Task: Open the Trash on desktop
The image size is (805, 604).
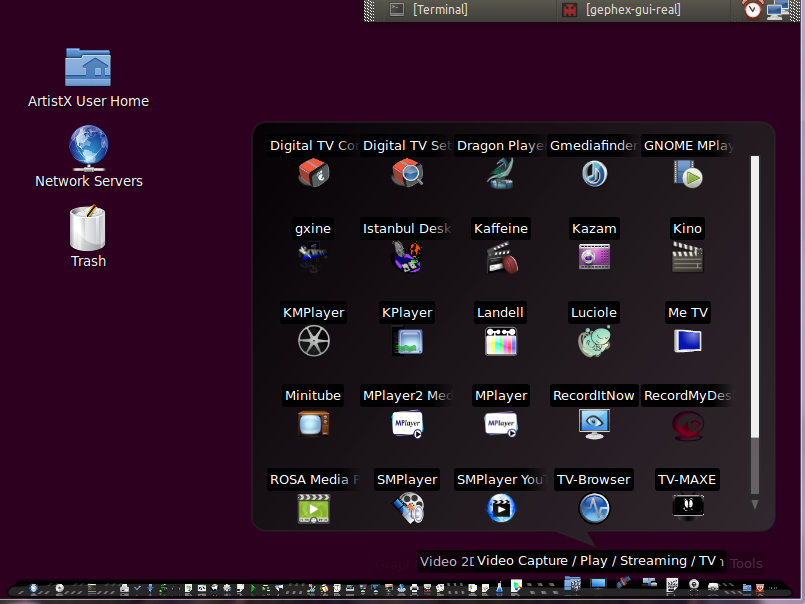Action: (88, 229)
